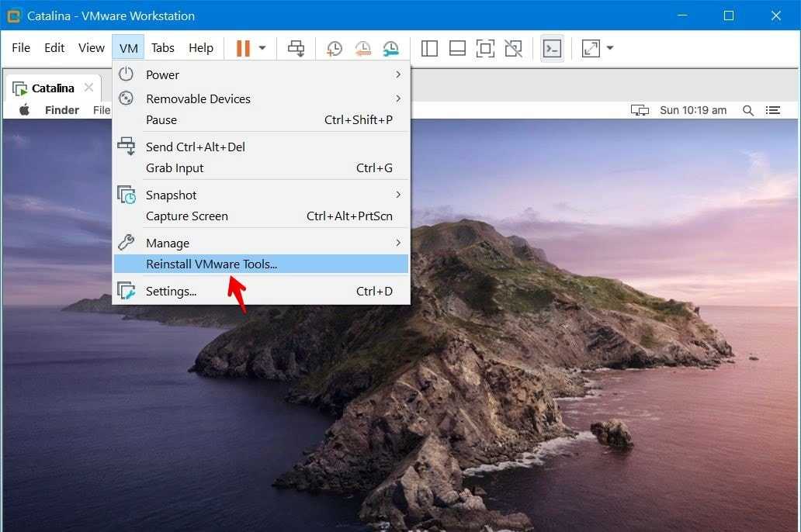Open VM Settings from the menu

(261, 291)
